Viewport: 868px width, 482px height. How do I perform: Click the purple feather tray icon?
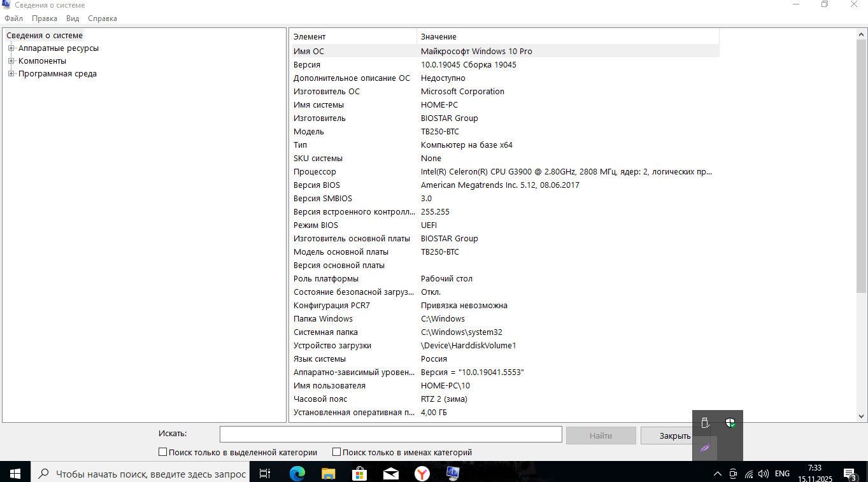pos(705,448)
